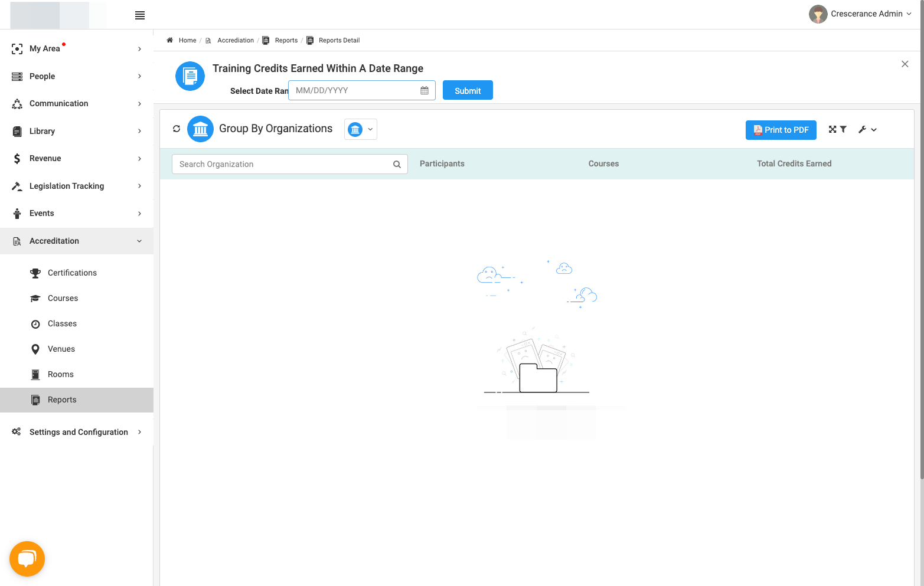This screenshot has height=586, width=924.
Task: Go to Reports breadcrumb
Action: click(286, 40)
